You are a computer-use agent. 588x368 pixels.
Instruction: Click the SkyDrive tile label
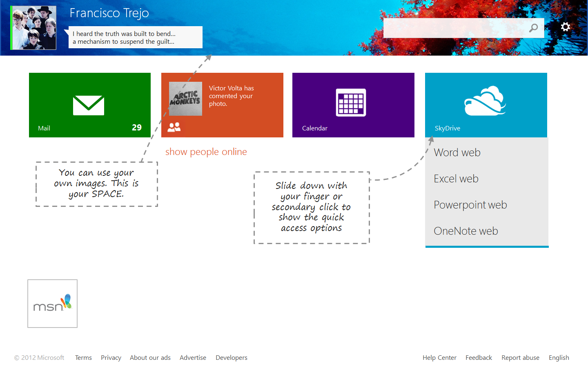tap(448, 128)
